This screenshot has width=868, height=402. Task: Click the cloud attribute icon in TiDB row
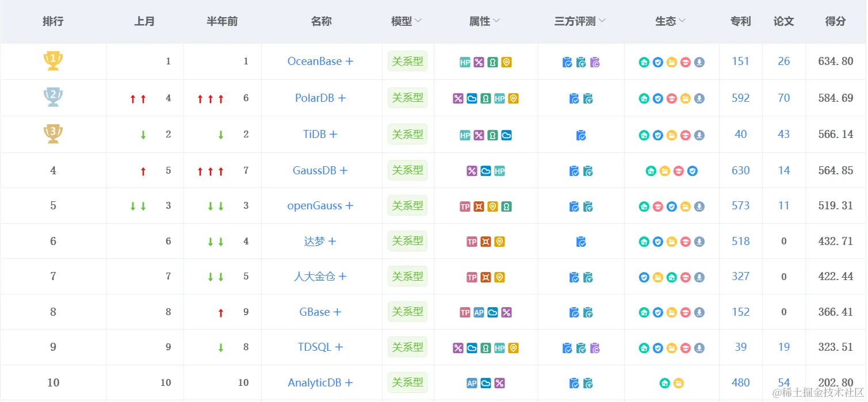[x=506, y=135]
